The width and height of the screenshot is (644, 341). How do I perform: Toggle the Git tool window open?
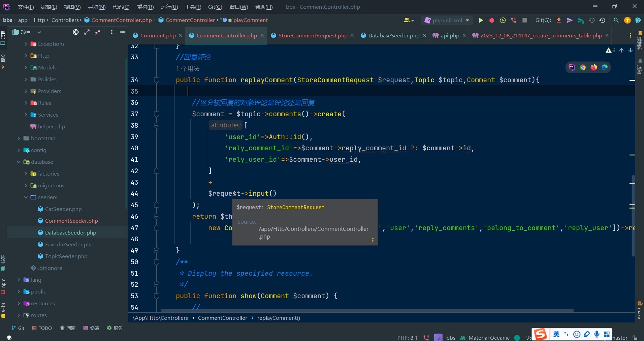tap(18, 328)
